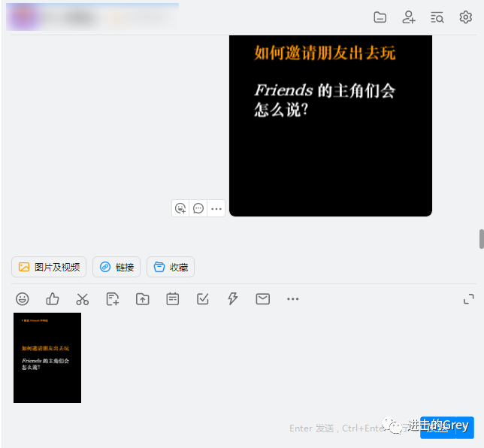484x448 pixels.
Task: Open more options on image message
Action: tap(216, 208)
